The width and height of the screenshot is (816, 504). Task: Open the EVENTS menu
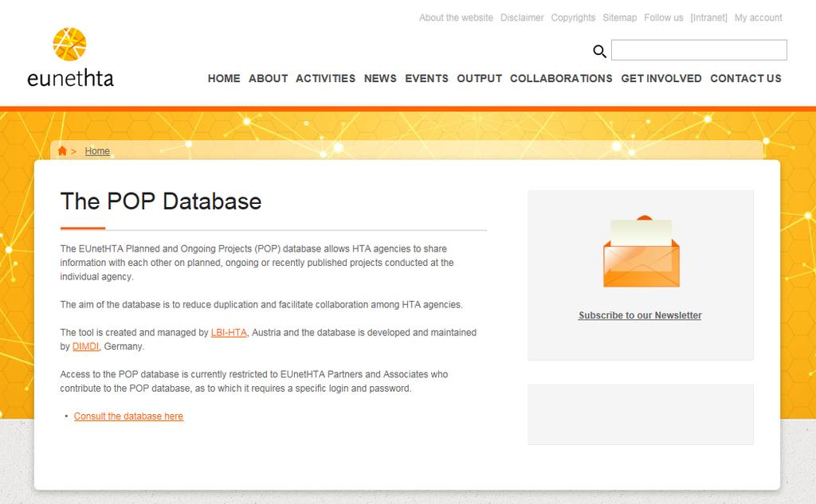point(427,79)
